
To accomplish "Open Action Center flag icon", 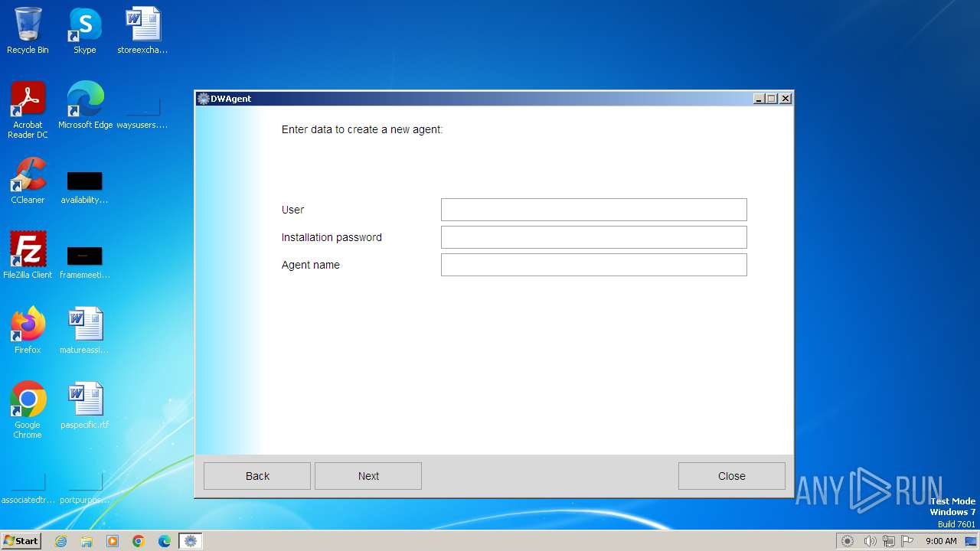I will pyautogui.click(x=907, y=541).
